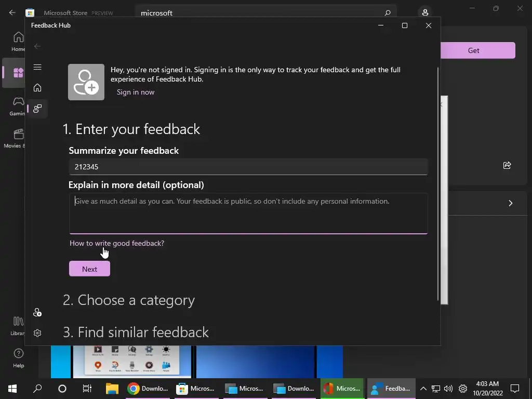Click share icon in Microsoft Store
This screenshot has width=532, height=399.
507,165
